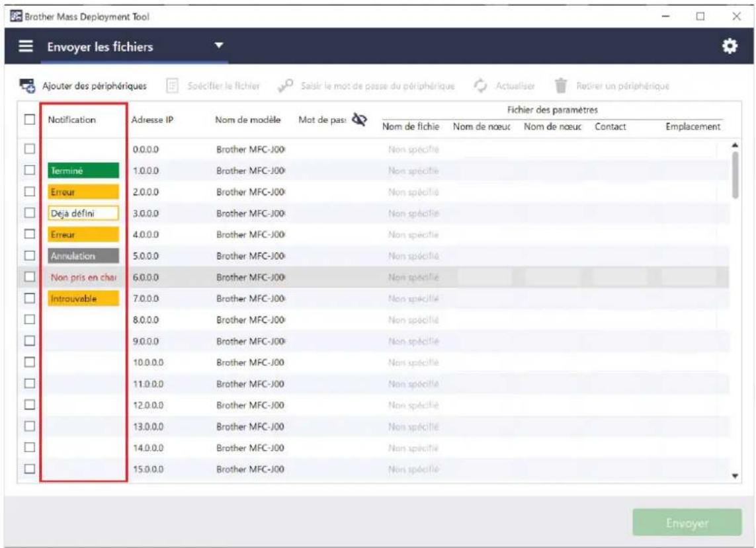
Task: Check the select-all checkbox in header
Action: pos(29,119)
